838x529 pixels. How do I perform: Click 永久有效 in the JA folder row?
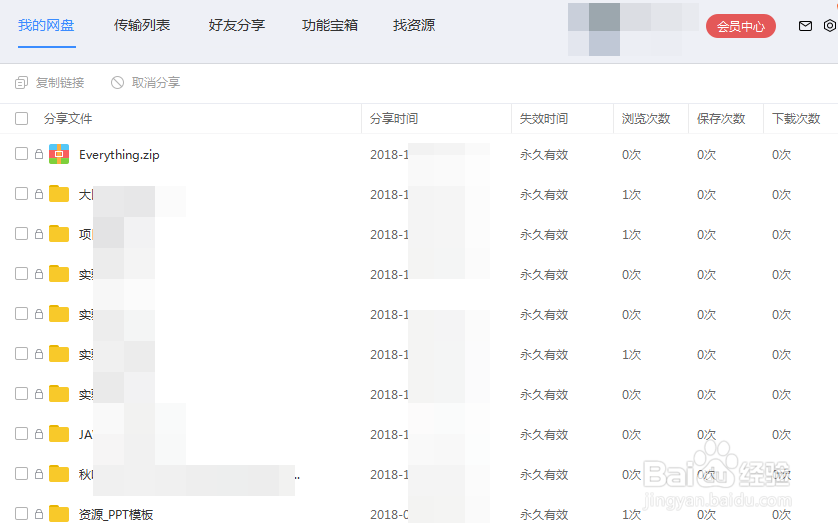coord(544,434)
